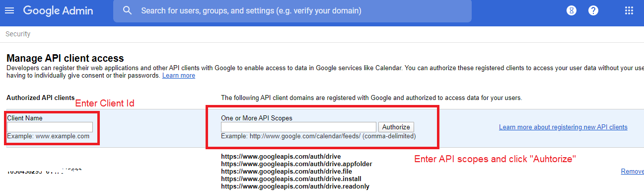The image size is (644, 194).
Task: Open the hourglass tasks icon
Action: click(x=572, y=10)
